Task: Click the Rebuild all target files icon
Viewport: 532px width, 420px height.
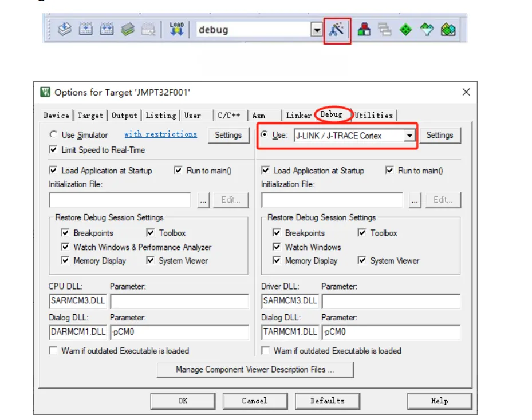Action: (107, 30)
